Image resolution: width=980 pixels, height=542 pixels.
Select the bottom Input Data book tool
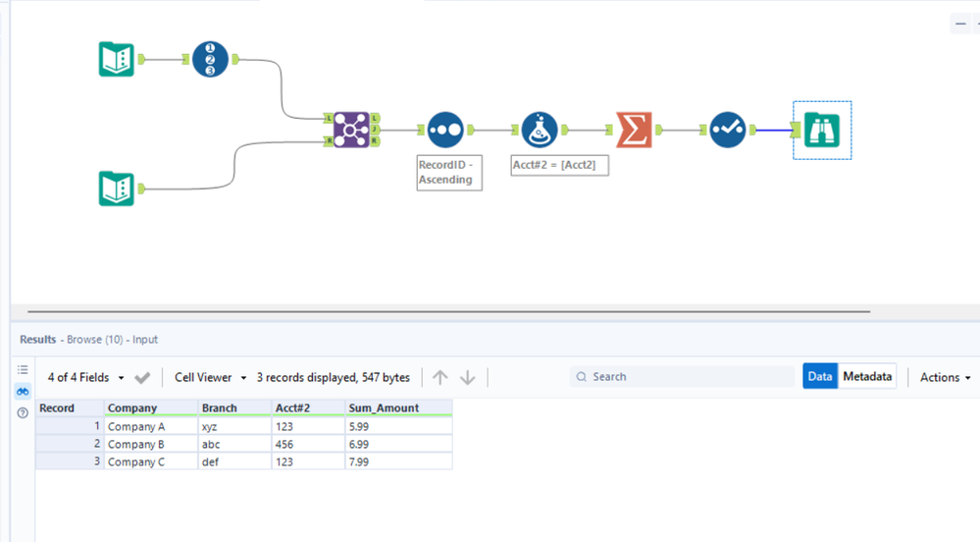point(117,189)
